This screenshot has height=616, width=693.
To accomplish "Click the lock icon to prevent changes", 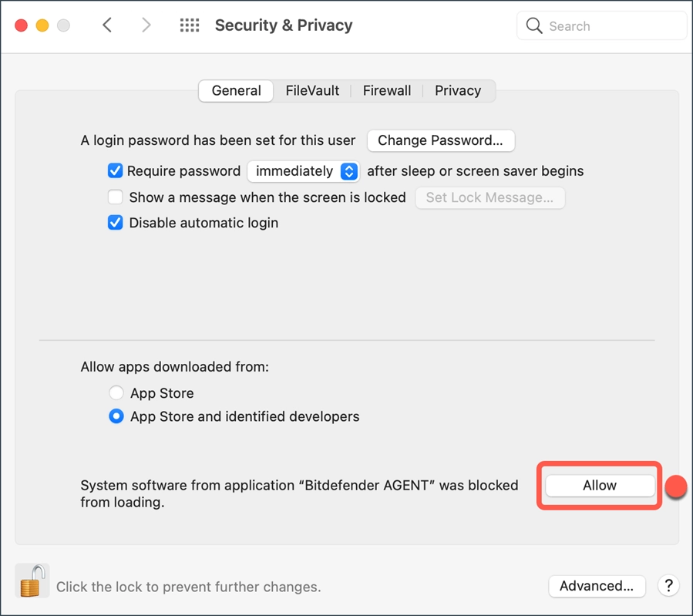I will tap(32, 581).
